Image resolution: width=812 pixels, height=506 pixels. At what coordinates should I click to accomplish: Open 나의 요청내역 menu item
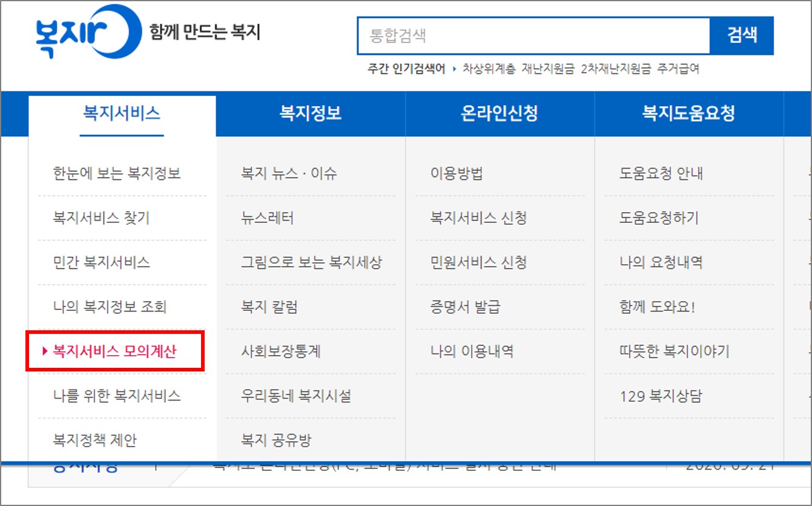661,262
